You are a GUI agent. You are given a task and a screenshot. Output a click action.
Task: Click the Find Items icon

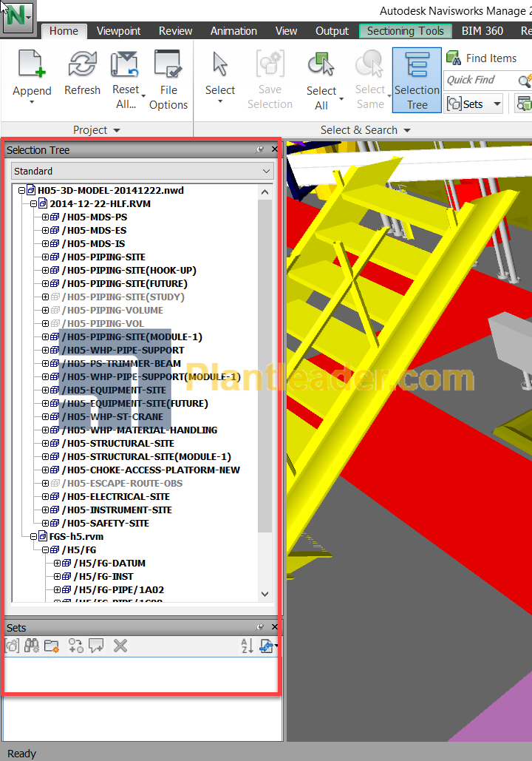[454, 58]
